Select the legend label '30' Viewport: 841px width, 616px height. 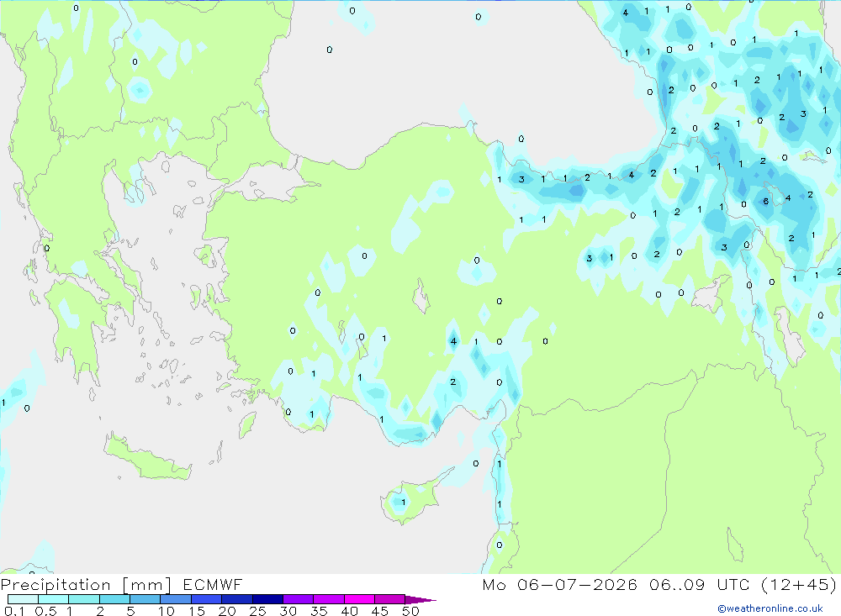pyautogui.click(x=288, y=611)
